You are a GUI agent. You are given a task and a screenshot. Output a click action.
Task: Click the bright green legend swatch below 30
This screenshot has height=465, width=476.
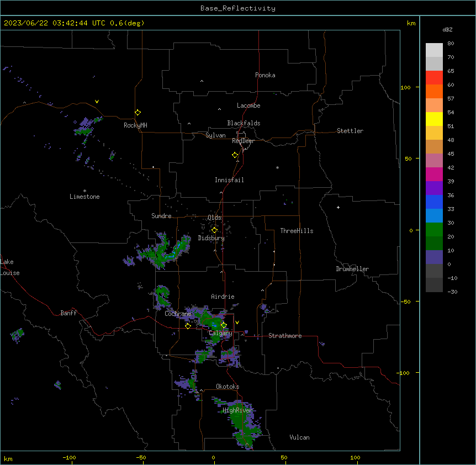point(434,230)
